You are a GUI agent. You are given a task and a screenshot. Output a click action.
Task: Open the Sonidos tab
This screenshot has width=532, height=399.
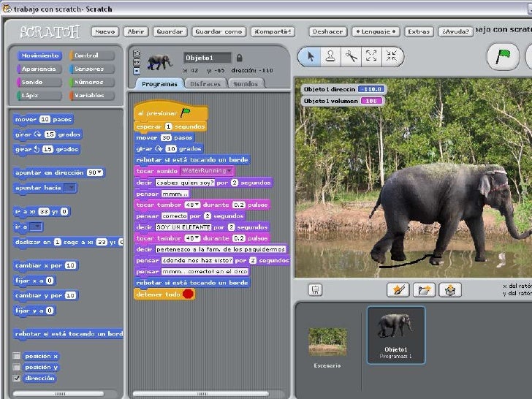(246, 84)
